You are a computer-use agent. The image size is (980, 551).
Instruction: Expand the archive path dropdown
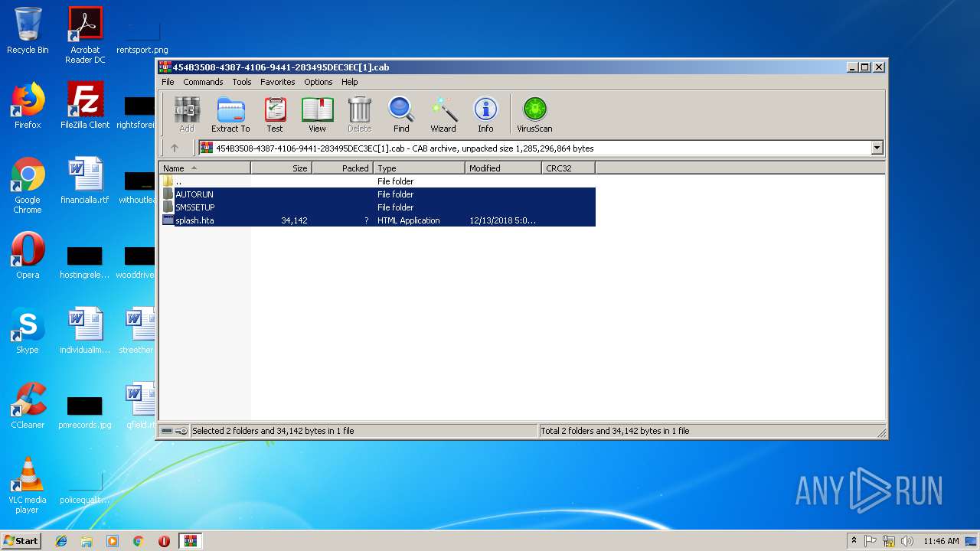877,148
